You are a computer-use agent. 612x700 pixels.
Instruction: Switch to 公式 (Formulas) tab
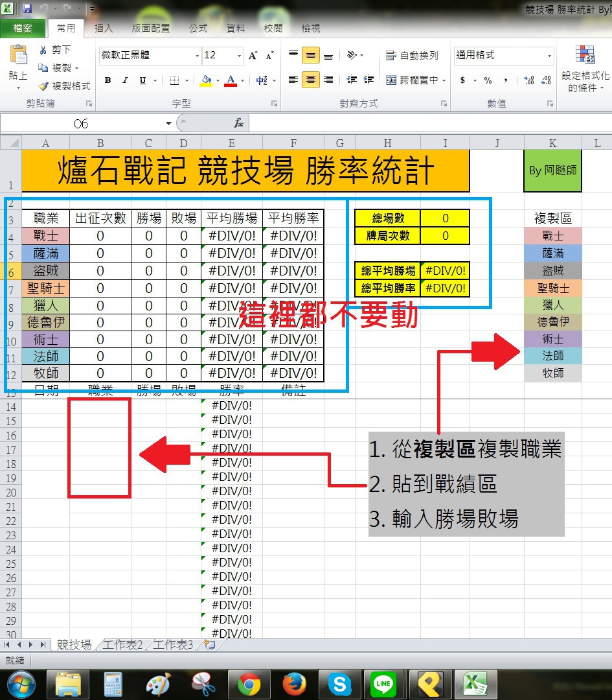198,28
